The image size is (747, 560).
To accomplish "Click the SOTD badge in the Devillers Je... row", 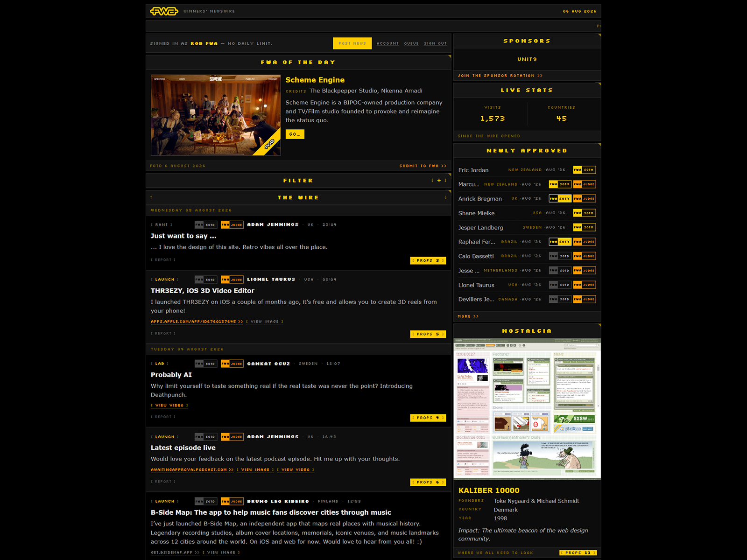I will point(560,299).
